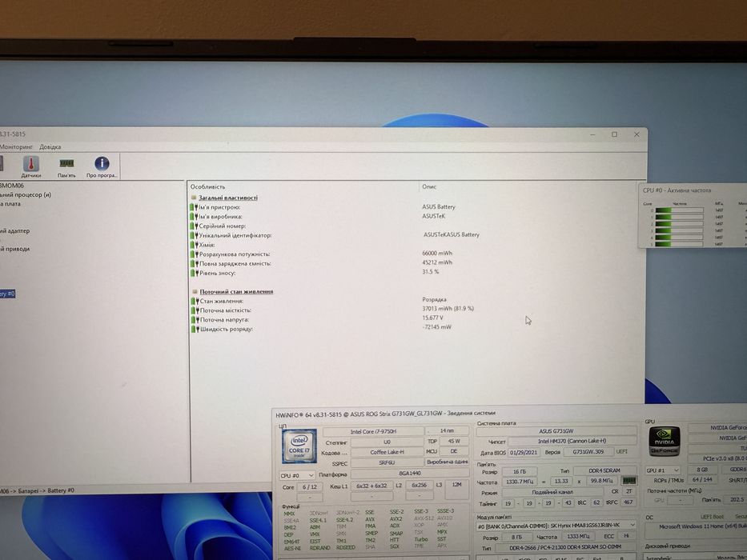Click the Intel Core i7 logo in summary
Image resolution: width=747 pixels, height=560 pixels.
tap(299, 446)
